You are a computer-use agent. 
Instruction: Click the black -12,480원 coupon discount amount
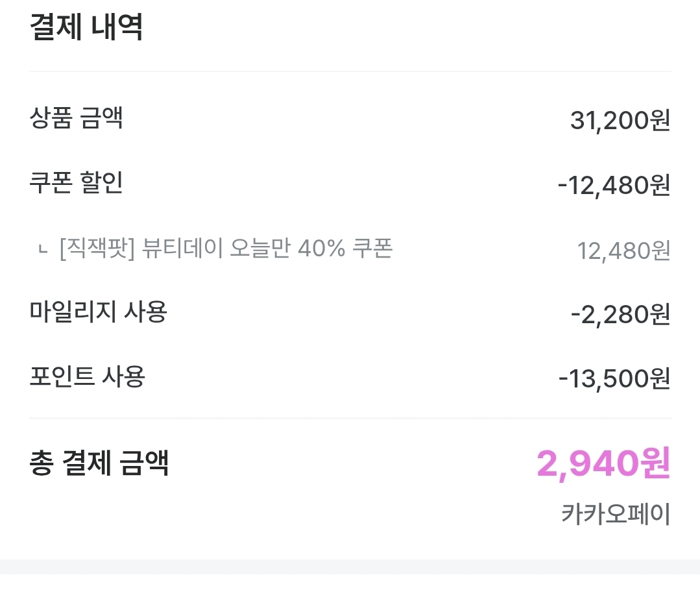[x=613, y=186]
